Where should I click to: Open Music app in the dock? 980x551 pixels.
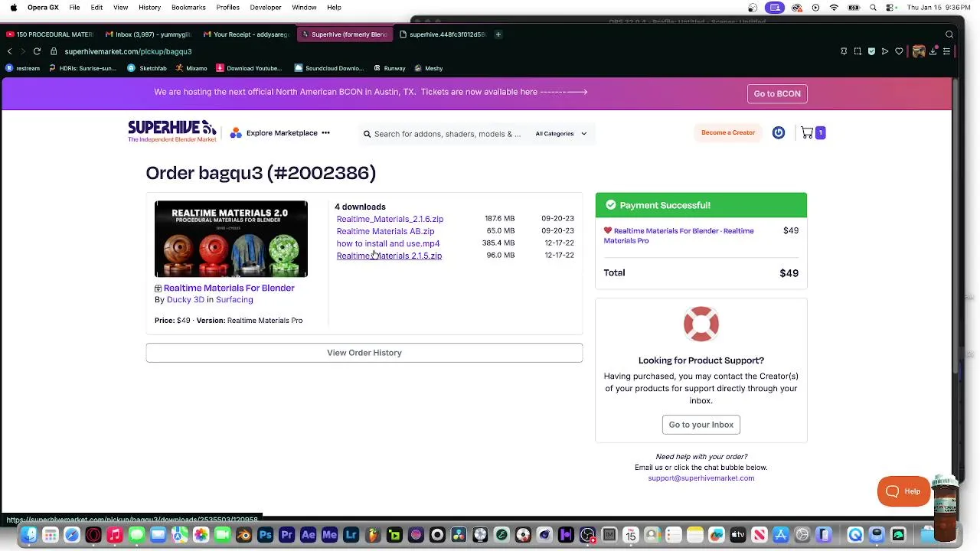(x=115, y=535)
